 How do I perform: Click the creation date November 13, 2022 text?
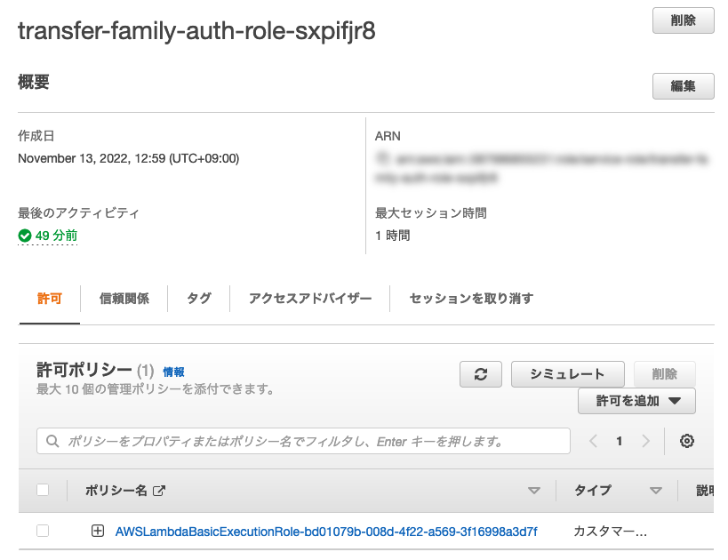pos(129,158)
